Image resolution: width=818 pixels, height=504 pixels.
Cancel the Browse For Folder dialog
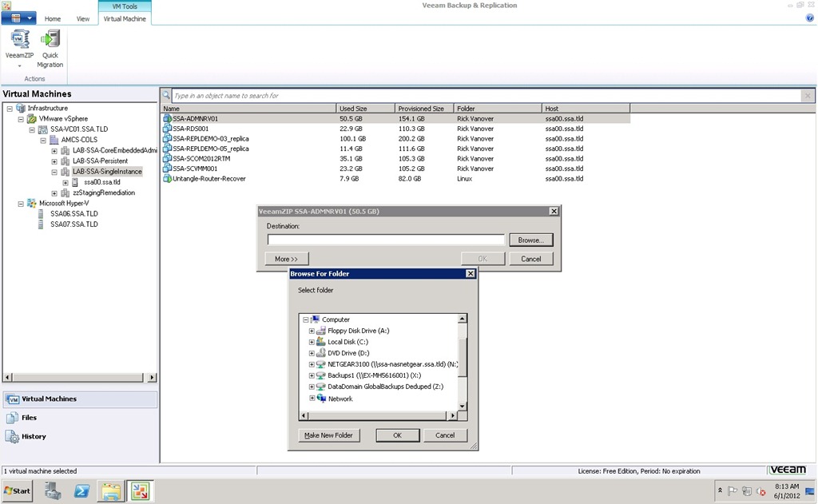(445, 435)
